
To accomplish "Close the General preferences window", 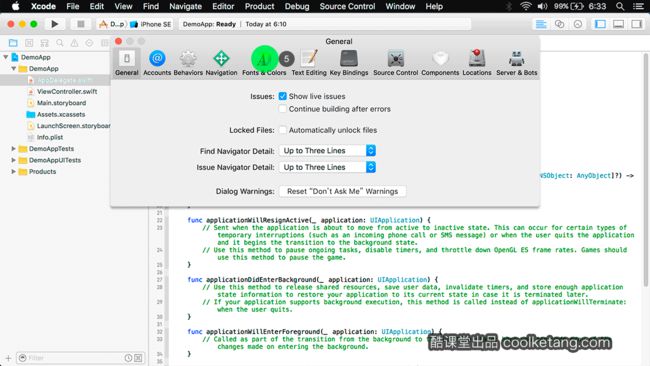I will (x=119, y=41).
